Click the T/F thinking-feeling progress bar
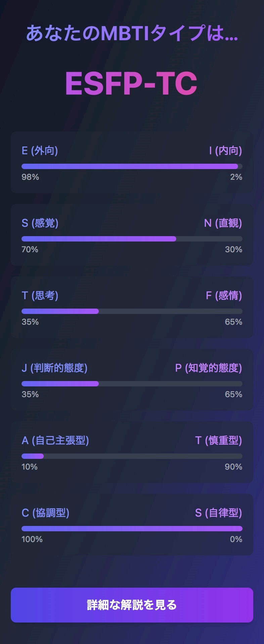The image size is (264, 644). click(x=132, y=311)
